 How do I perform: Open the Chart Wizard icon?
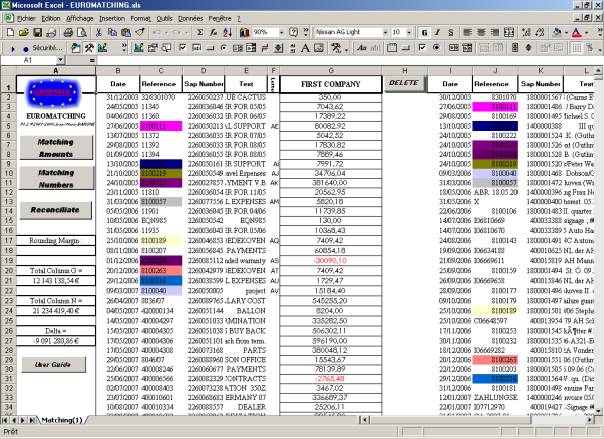click(244, 32)
